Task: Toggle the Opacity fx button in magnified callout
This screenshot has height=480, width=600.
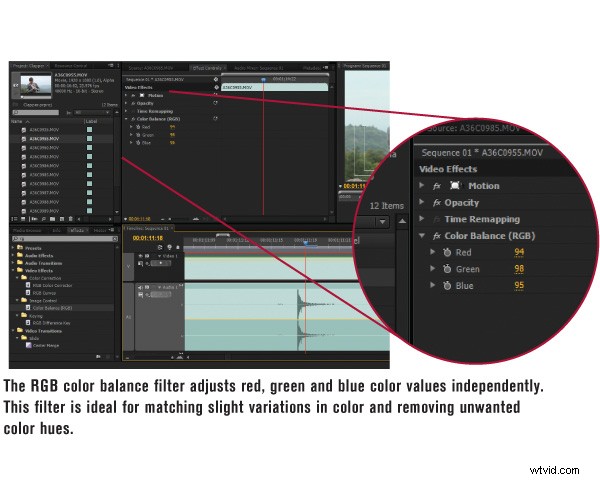Action: (437, 202)
